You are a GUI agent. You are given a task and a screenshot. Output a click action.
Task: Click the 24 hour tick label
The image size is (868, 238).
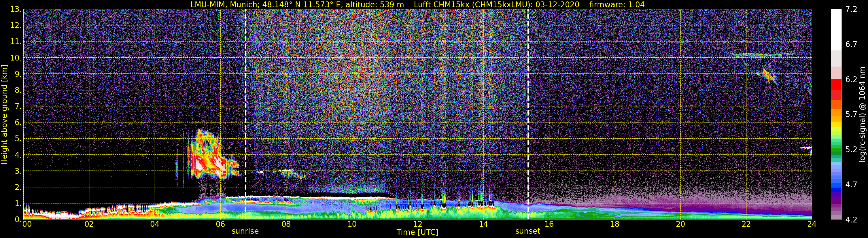pyautogui.click(x=812, y=224)
